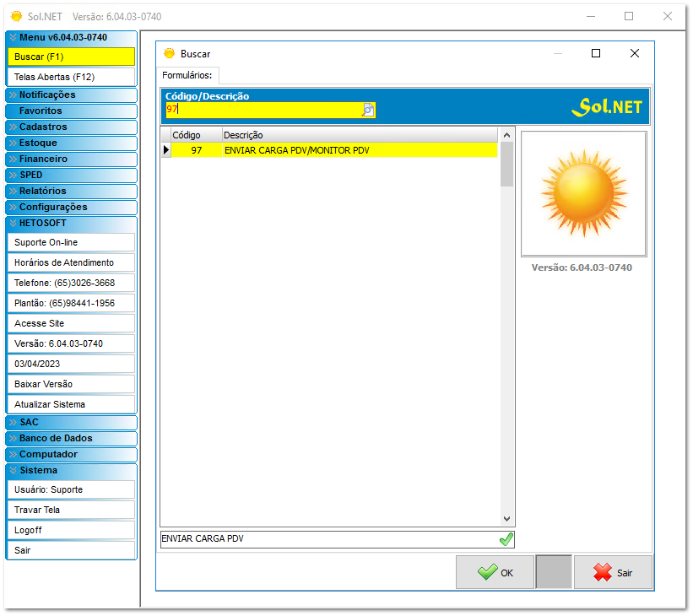693x616 pixels.
Task: Click the magnifier search icon beside the code field
Action: pyautogui.click(x=368, y=110)
